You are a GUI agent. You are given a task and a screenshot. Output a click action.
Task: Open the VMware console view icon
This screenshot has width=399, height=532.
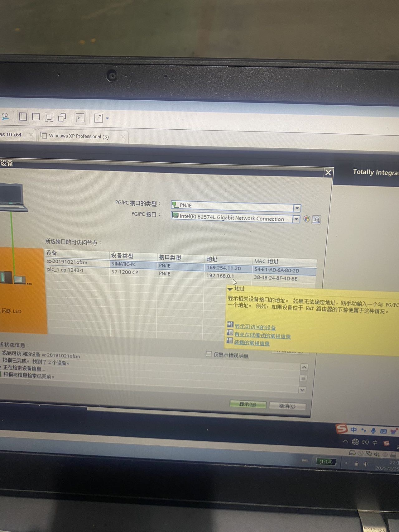[80, 118]
